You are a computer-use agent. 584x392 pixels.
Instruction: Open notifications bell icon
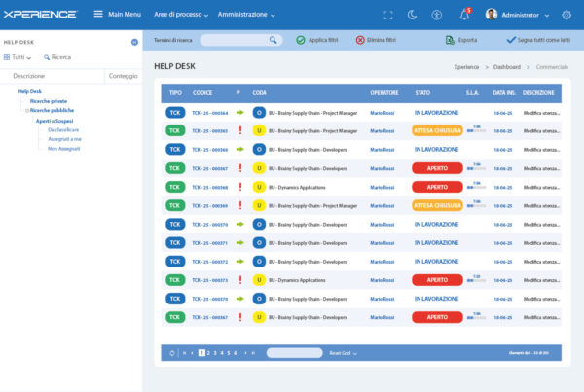(464, 15)
